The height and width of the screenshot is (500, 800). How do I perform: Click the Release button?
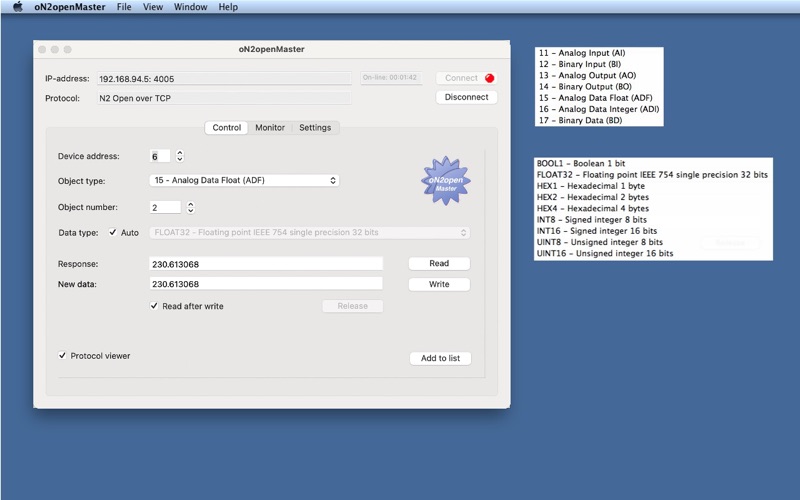(x=353, y=306)
